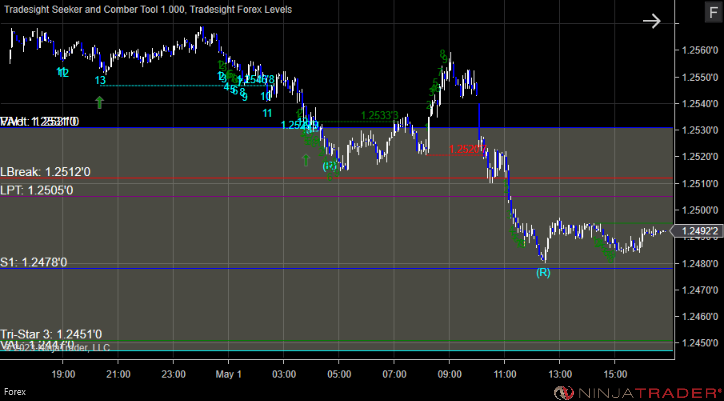
Task: Select the Forex tab at the bottom
Action: (x=13, y=392)
